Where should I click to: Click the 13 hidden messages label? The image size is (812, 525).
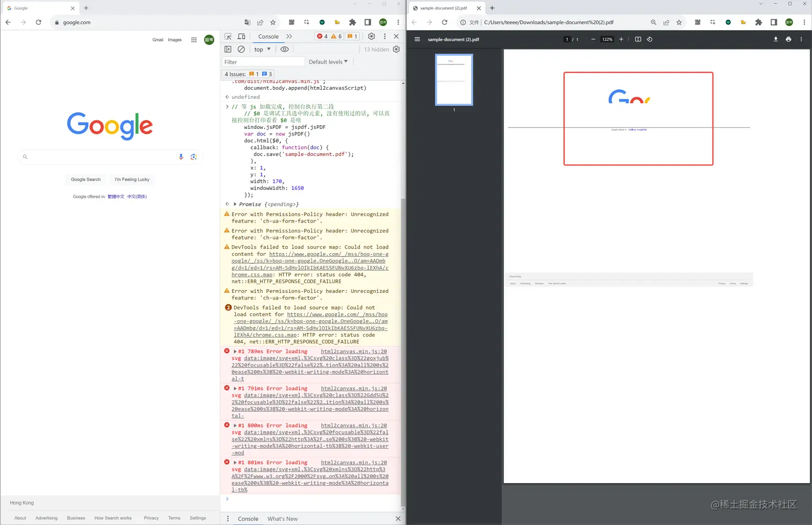pyautogui.click(x=376, y=49)
